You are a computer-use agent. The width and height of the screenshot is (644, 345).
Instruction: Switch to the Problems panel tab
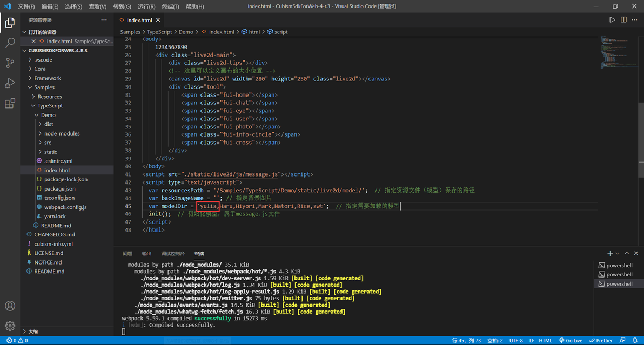(x=128, y=254)
